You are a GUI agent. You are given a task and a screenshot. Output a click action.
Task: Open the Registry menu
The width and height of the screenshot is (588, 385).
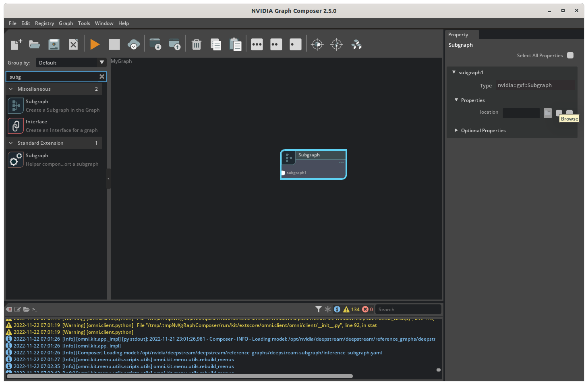tap(44, 23)
